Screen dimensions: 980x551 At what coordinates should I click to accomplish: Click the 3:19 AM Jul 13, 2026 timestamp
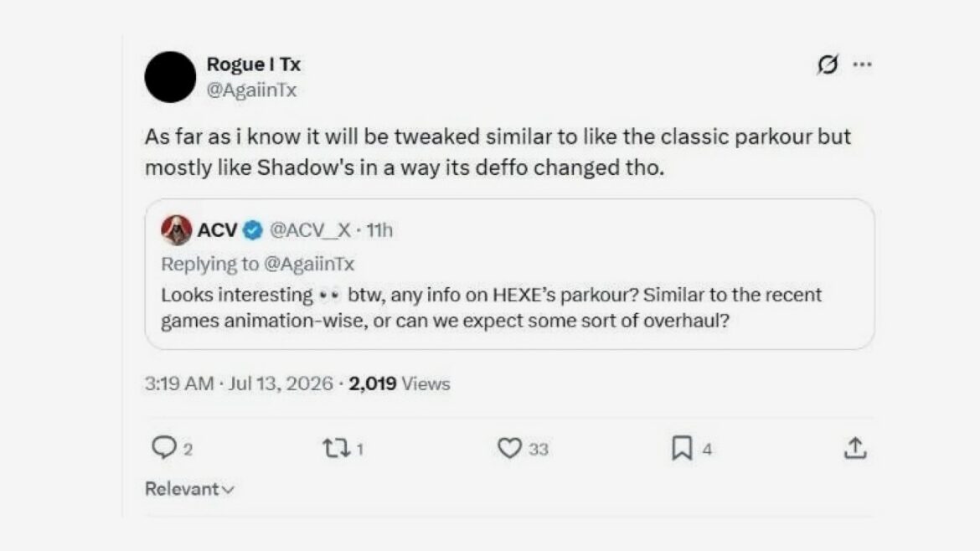tap(239, 384)
